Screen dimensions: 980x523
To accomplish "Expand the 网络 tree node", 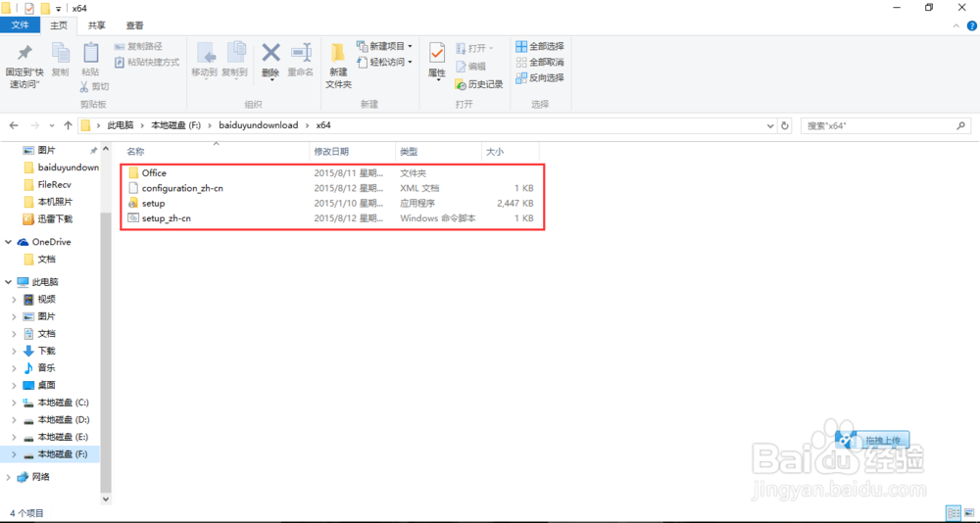I will click(x=8, y=477).
